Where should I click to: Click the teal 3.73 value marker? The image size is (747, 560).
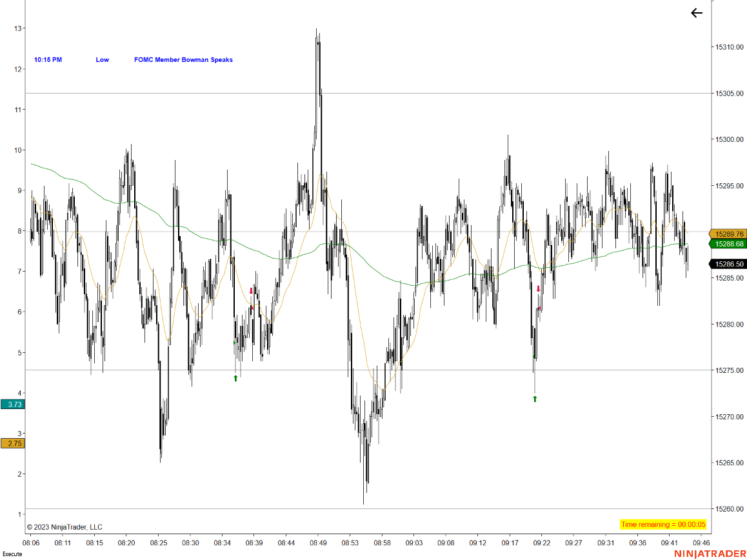(x=13, y=404)
